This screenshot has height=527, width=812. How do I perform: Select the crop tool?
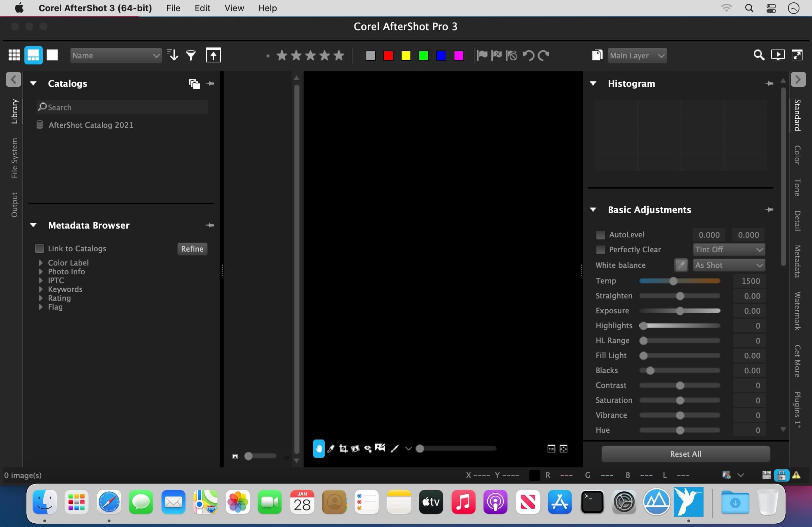click(343, 449)
